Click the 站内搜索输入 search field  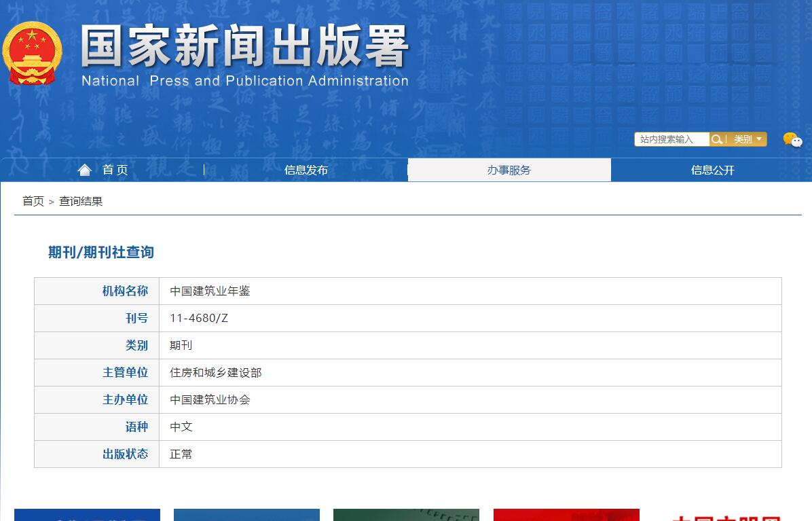coord(671,139)
